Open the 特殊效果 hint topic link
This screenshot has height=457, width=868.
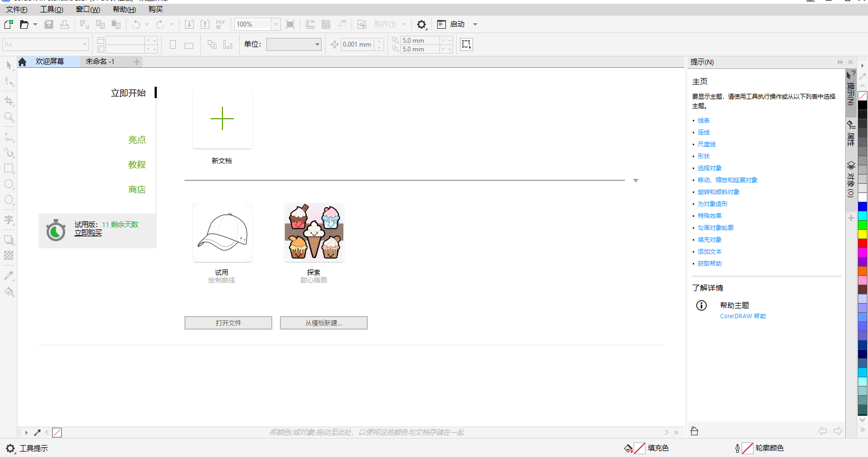710,216
